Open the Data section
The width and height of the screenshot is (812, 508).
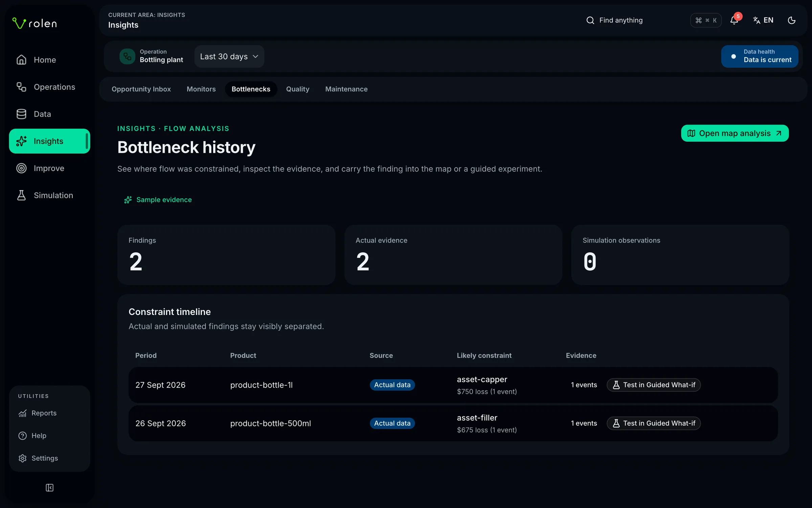[49, 114]
